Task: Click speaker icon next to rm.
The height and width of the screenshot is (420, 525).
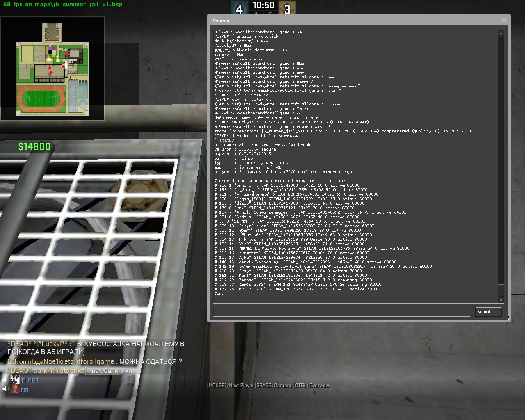Action: (4, 389)
